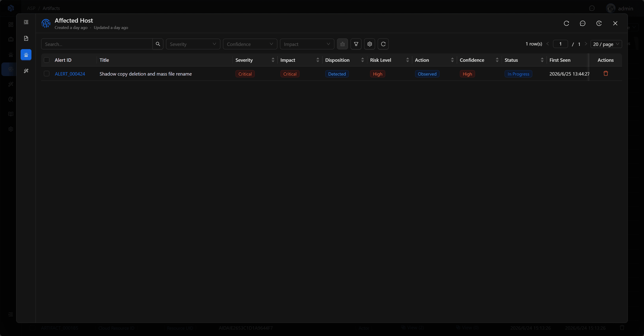Screen dimensions: 644x336
Task: Open the document details sidebar icon
Action: [x=26, y=38]
